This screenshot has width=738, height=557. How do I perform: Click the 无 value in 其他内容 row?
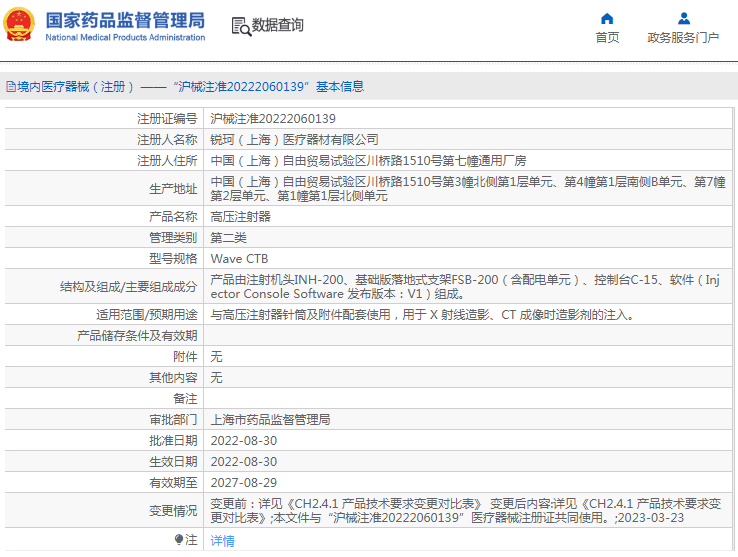[x=216, y=378]
